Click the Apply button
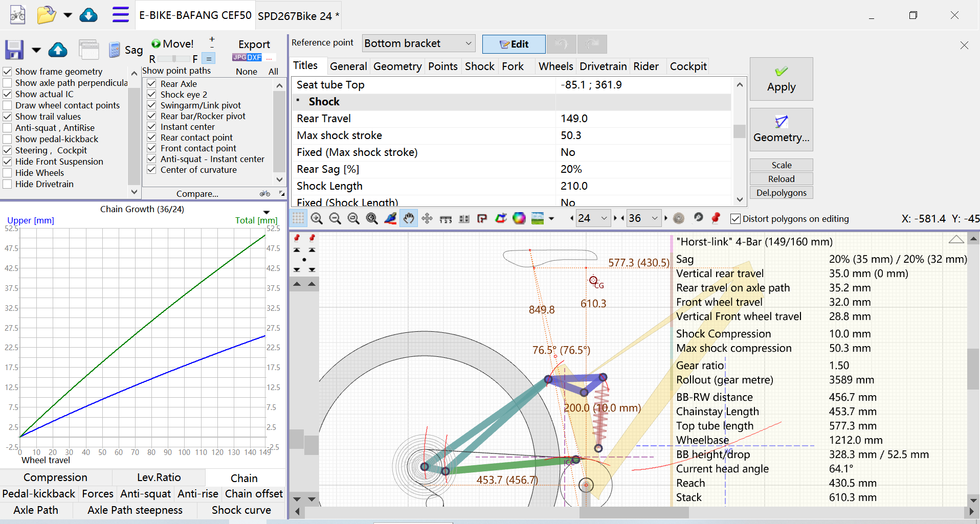 pyautogui.click(x=781, y=79)
